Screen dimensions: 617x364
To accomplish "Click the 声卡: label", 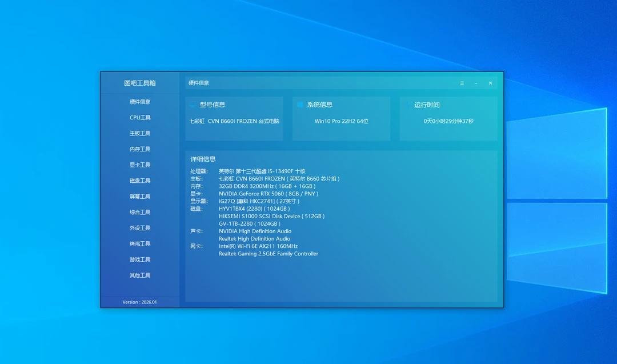I will tap(197, 231).
